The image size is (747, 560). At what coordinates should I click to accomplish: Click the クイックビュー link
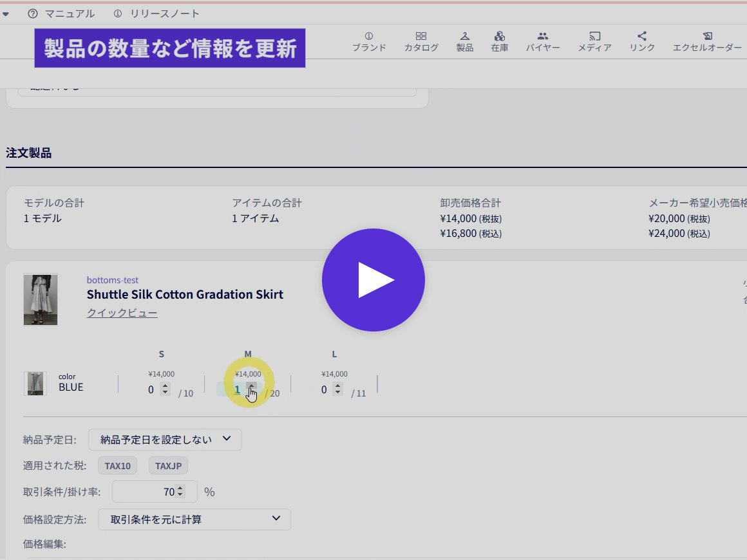click(122, 313)
